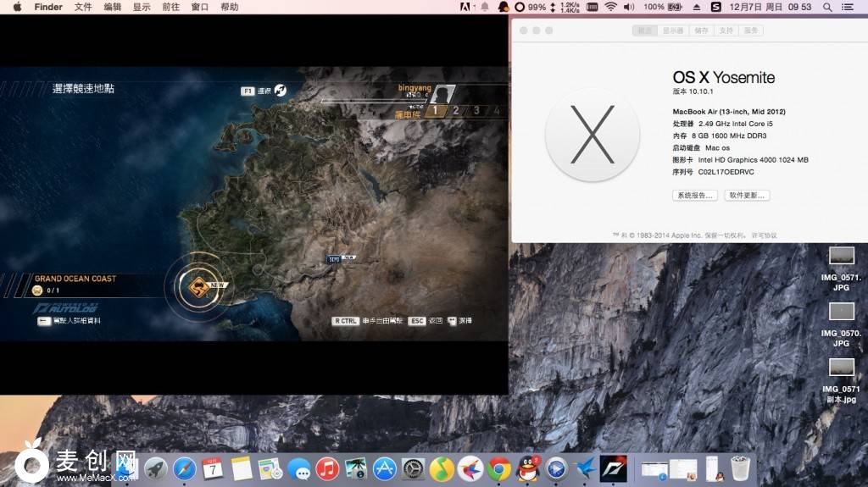
Task: Open Google Chrome in the Dock
Action: 498,468
